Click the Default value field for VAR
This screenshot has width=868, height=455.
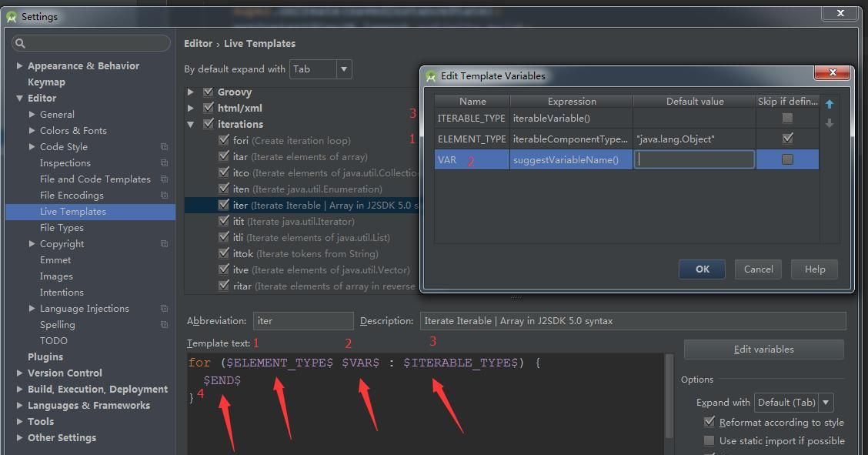click(x=693, y=159)
